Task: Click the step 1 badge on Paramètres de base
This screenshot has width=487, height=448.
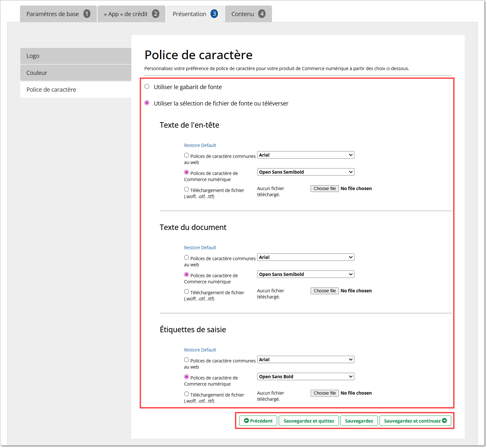Action: [87, 14]
